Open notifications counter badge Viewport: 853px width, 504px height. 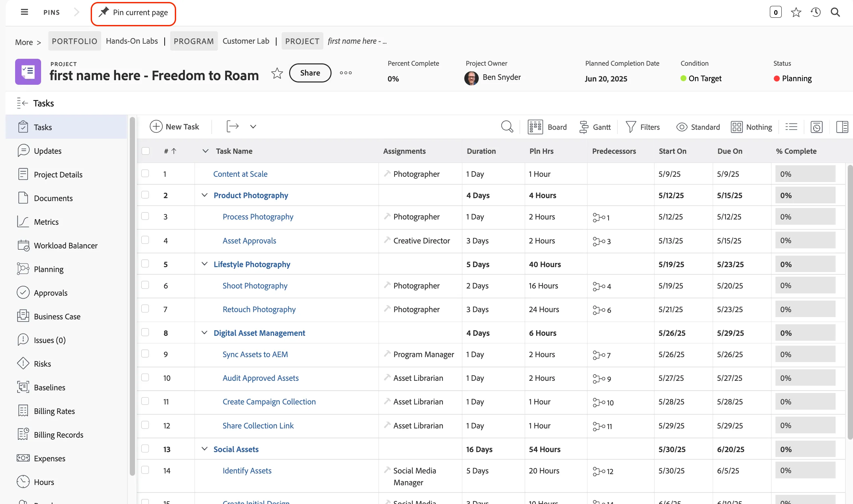click(775, 12)
